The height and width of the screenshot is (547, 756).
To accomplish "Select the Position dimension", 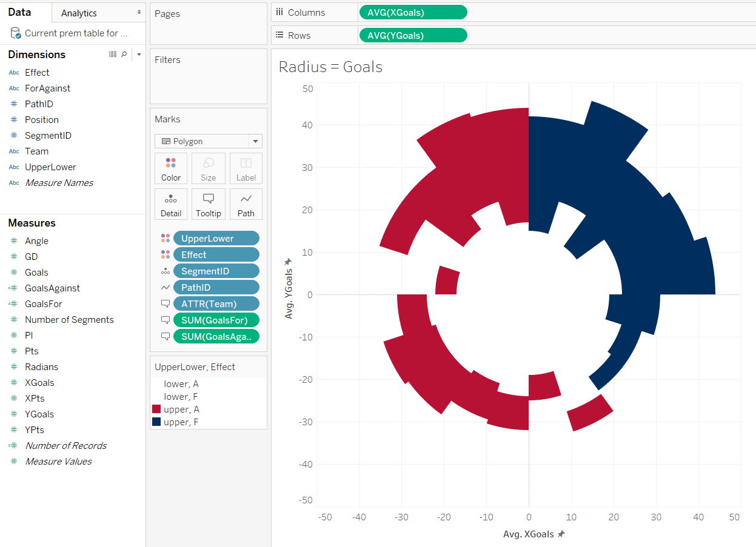I will point(42,119).
